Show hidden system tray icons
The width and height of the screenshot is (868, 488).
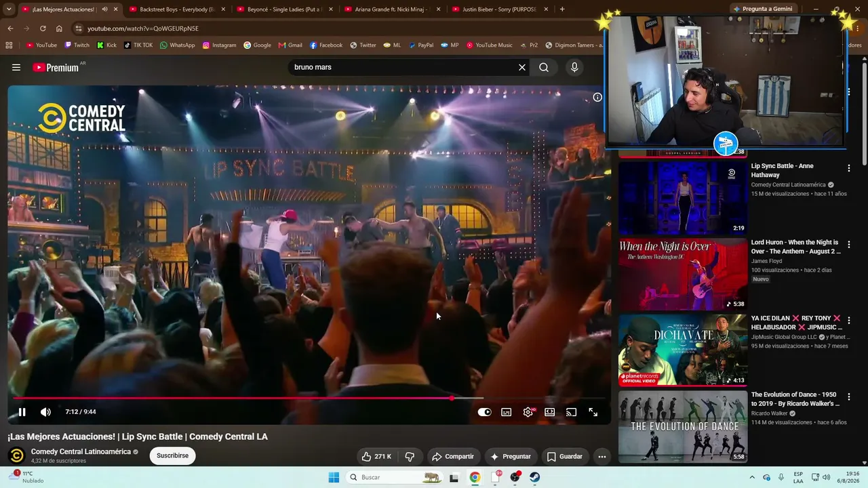click(752, 477)
